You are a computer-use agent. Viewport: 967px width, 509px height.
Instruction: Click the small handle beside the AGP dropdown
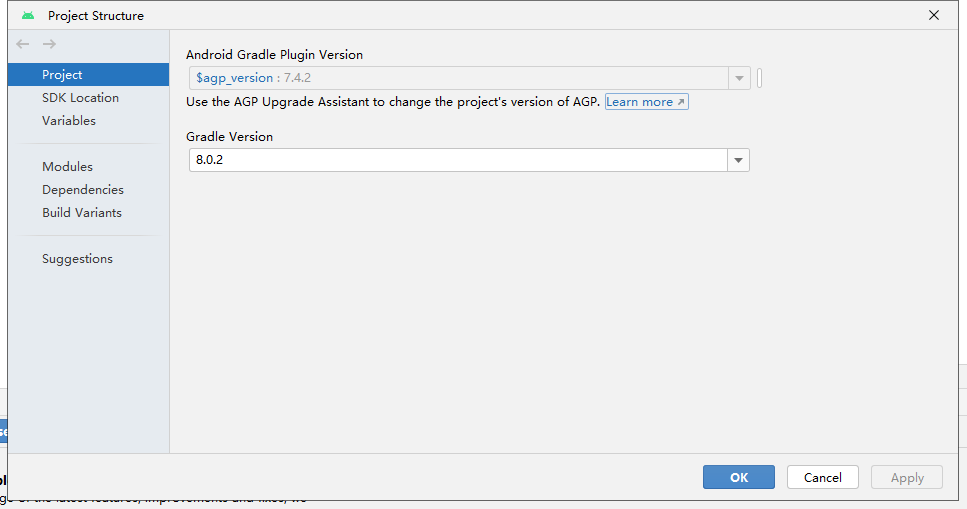click(760, 78)
